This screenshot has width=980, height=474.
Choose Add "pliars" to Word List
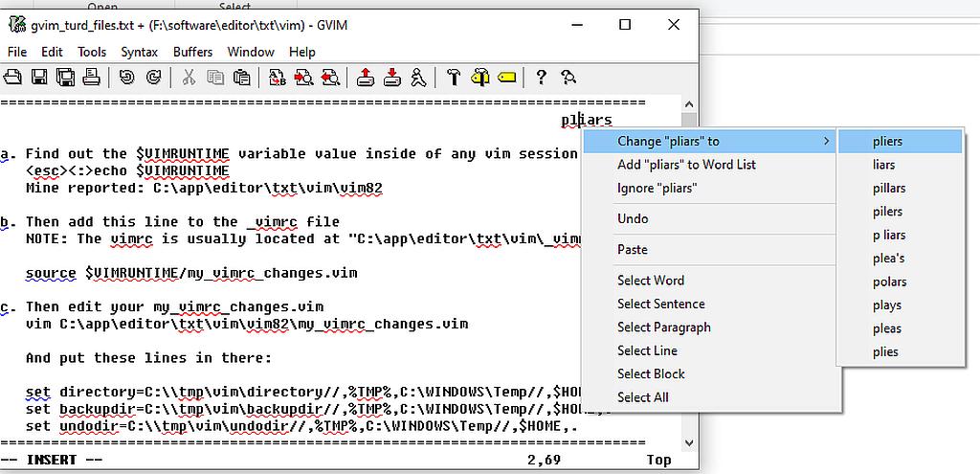(709, 165)
